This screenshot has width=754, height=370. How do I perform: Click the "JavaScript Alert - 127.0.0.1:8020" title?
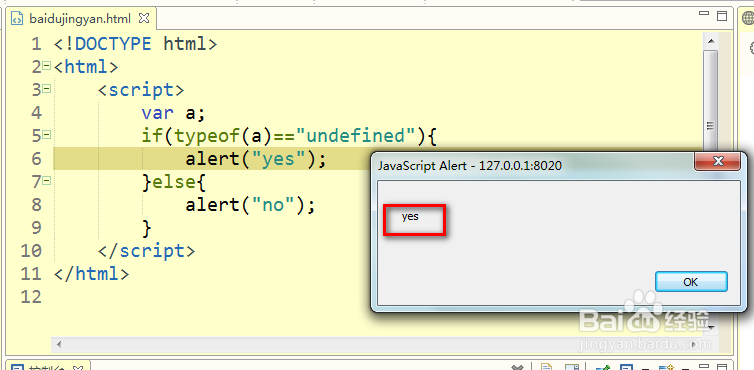point(470,166)
